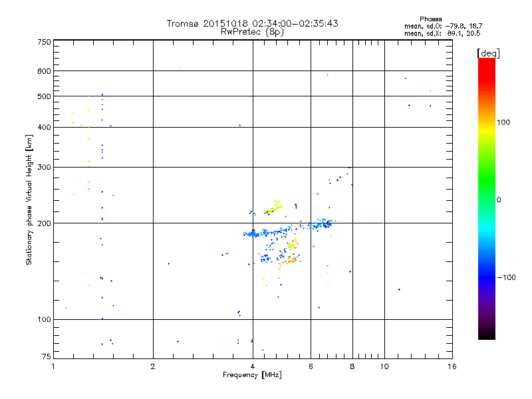Click the '[deg]' color bar unit label
Screen dimensions: 532x399
click(488, 53)
